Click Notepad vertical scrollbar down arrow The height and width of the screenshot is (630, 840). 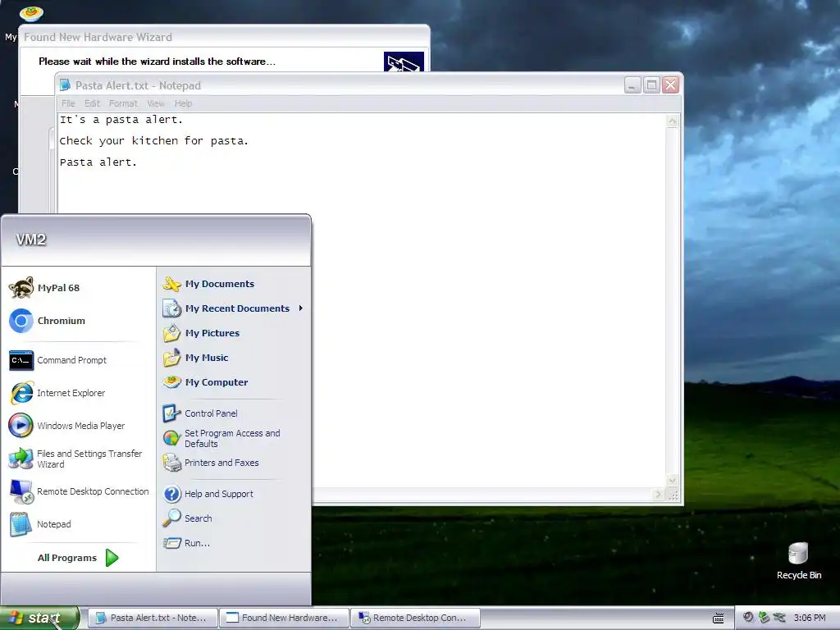pyautogui.click(x=672, y=481)
